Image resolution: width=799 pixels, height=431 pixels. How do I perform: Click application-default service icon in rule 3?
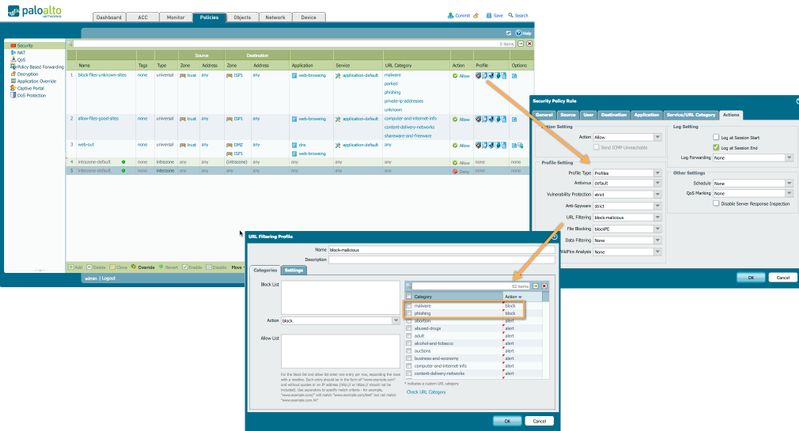(338, 145)
